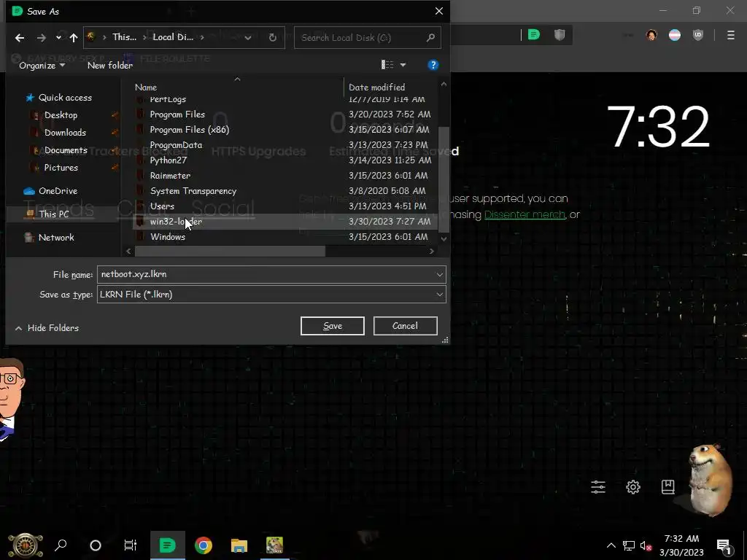Image resolution: width=747 pixels, height=560 pixels.
Task: Click This PC breadcrumb in address bar
Action: pyautogui.click(x=124, y=37)
